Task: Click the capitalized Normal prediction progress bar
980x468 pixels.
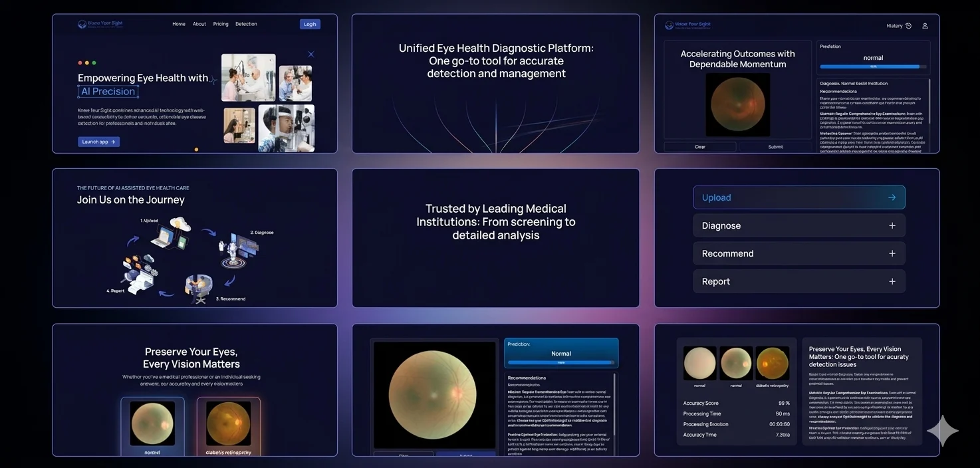Action: point(561,362)
